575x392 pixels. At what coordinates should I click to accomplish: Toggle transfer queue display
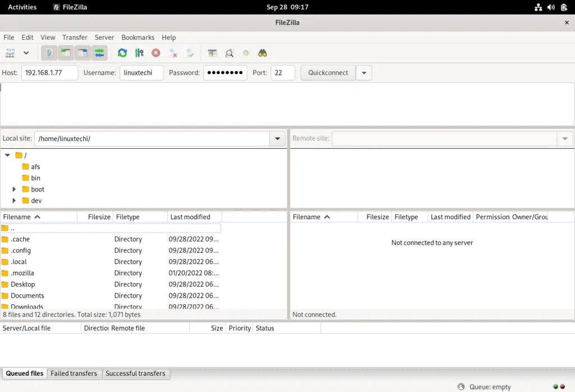(x=99, y=53)
